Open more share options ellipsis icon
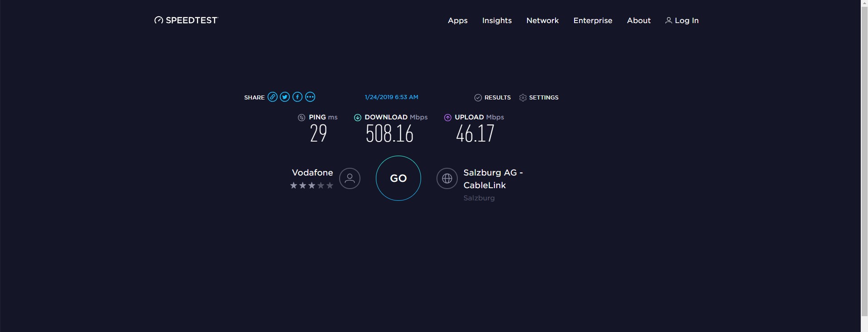The width and height of the screenshot is (868, 332). [x=310, y=97]
